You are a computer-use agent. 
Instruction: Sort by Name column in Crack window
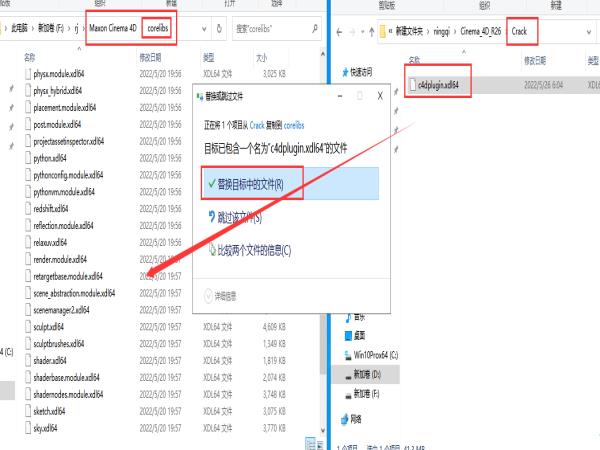[414, 60]
